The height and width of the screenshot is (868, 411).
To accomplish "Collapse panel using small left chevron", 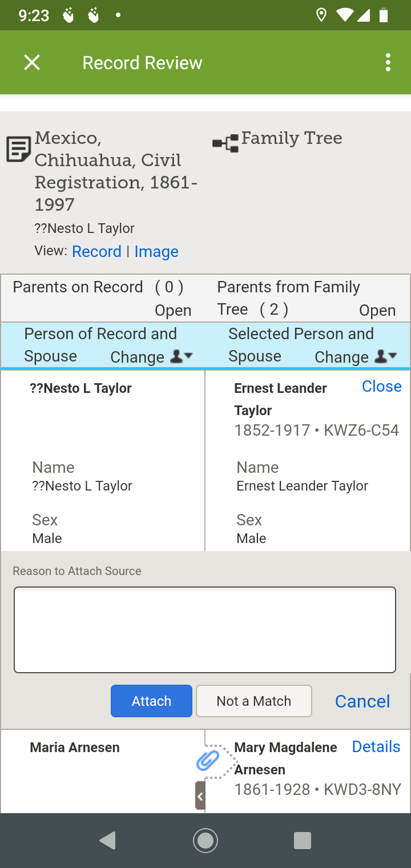I will tap(200, 795).
